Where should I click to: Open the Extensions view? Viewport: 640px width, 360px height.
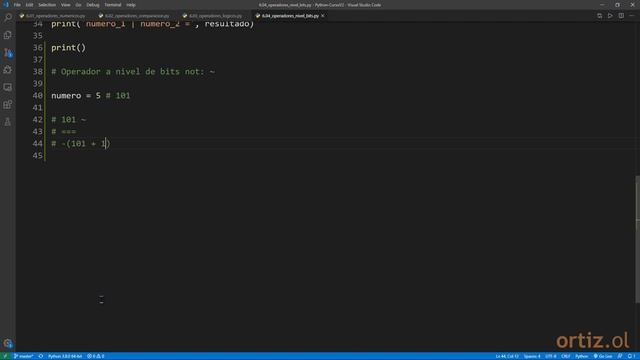click(x=8, y=104)
